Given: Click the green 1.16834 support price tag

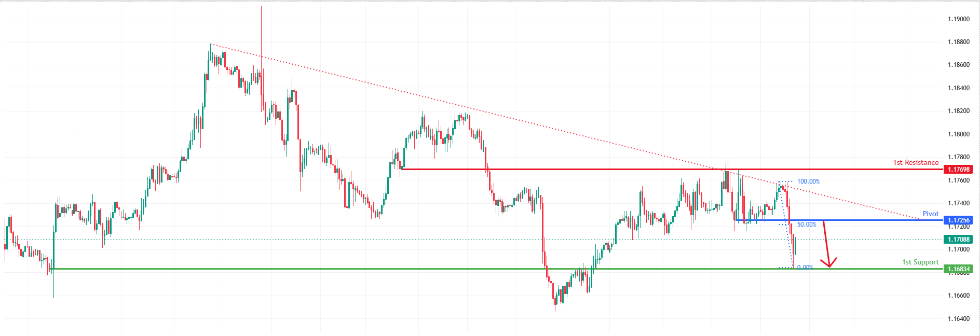Looking at the screenshot, I should [958, 269].
